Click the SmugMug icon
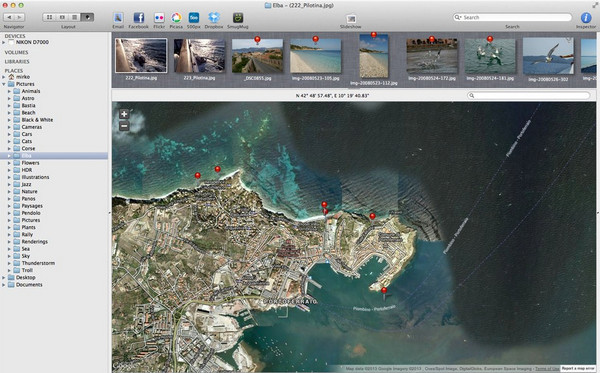Image resolution: width=600 pixels, height=373 pixels. tap(238, 18)
